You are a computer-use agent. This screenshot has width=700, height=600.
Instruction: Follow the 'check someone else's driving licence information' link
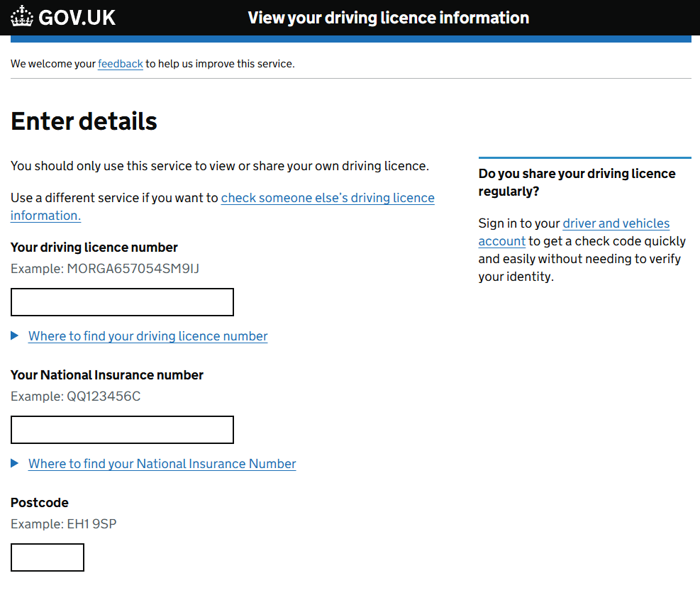coord(328,199)
